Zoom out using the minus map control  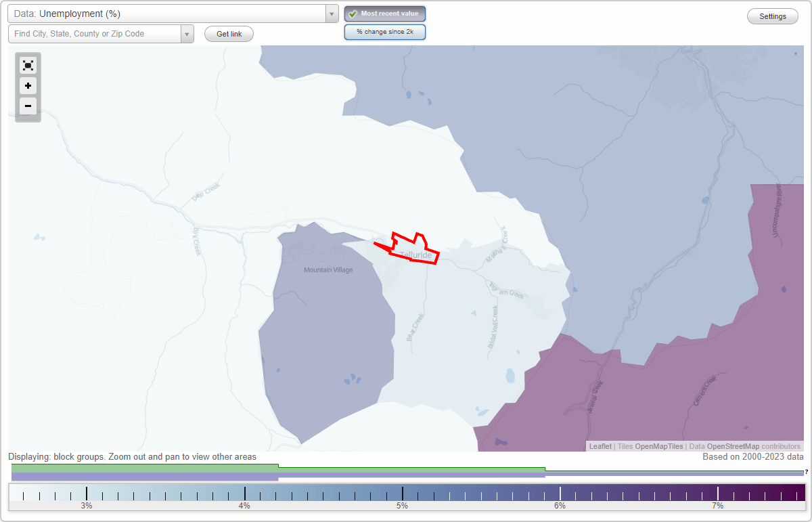click(x=28, y=106)
